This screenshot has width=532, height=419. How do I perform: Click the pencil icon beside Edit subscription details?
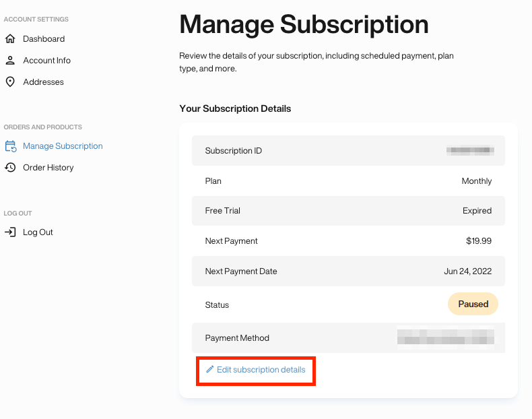tap(210, 369)
